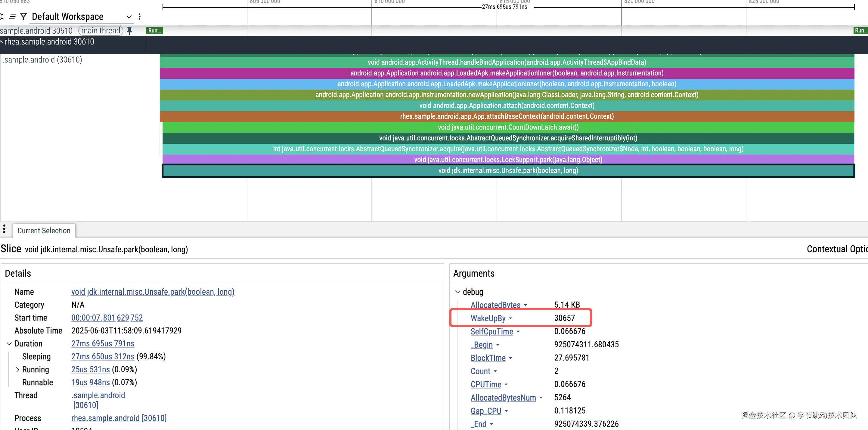Viewport: 868px width, 430px height.
Task: Open WakeUpBy argument dropdown arrow
Action: coord(510,318)
